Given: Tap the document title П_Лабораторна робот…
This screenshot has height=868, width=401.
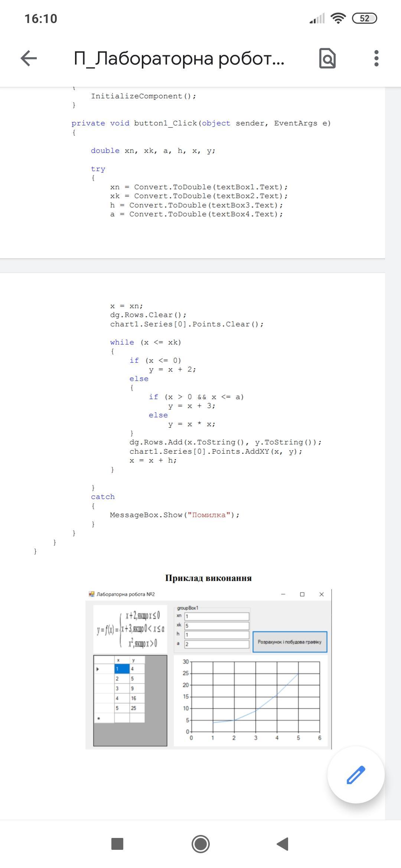Looking at the screenshot, I should coord(179,58).
